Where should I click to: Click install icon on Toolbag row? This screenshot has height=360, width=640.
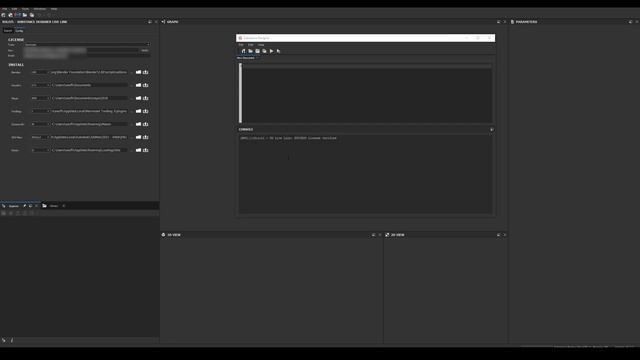pyautogui.click(x=145, y=111)
